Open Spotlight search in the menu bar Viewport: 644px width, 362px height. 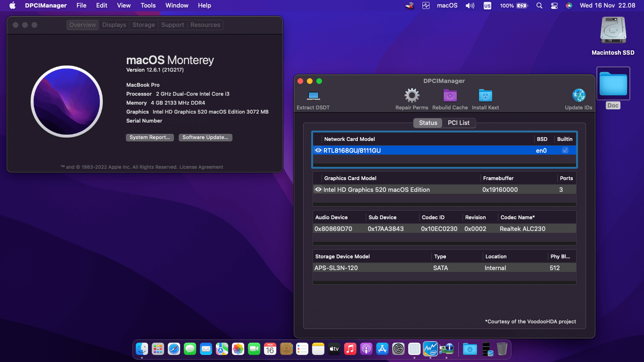[x=539, y=6]
